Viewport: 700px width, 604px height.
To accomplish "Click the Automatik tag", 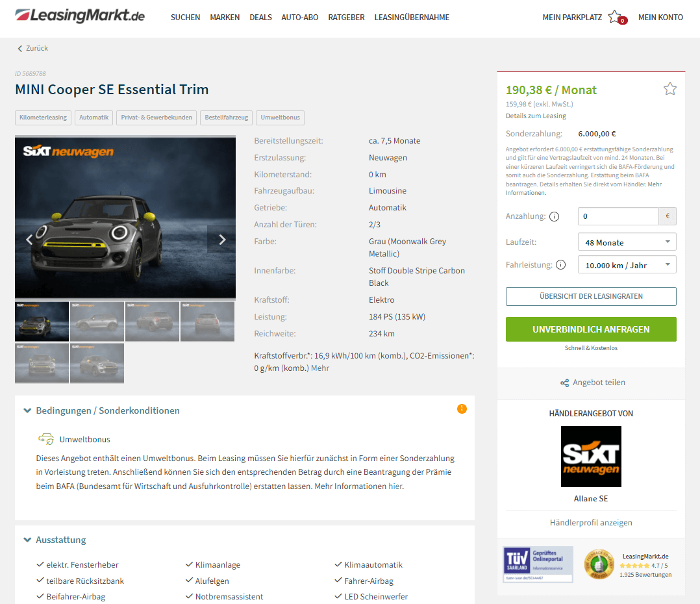I will pyautogui.click(x=94, y=118).
